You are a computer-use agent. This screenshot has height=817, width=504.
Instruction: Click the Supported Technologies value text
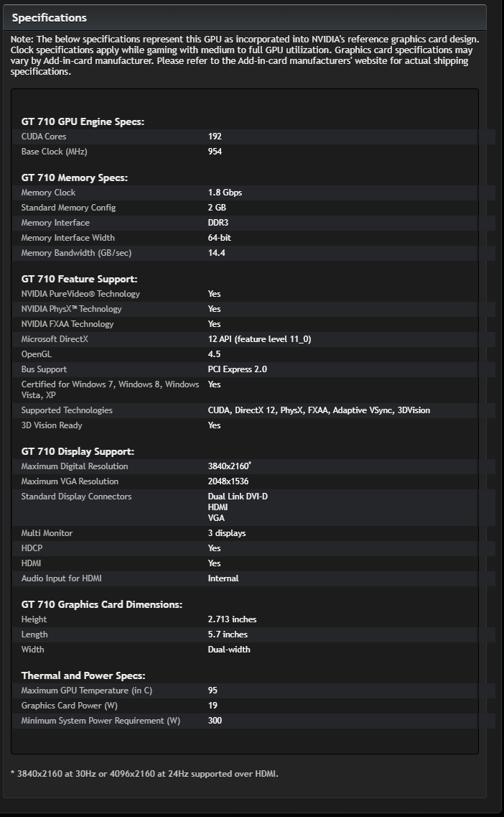point(319,410)
